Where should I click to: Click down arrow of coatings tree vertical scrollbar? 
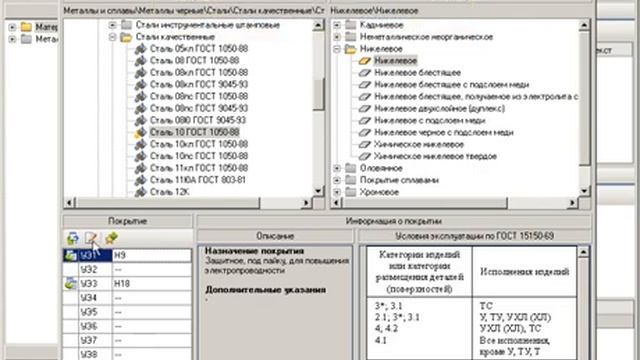click(x=584, y=191)
